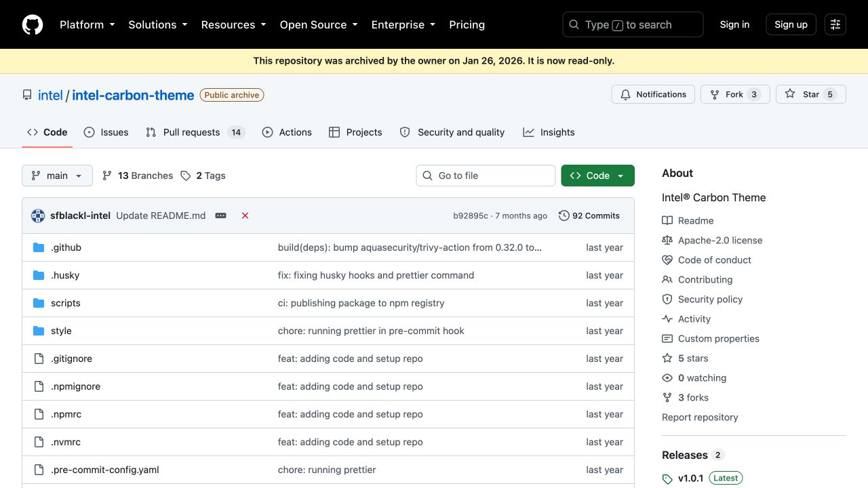Click the Sign up button

tap(791, 24)
